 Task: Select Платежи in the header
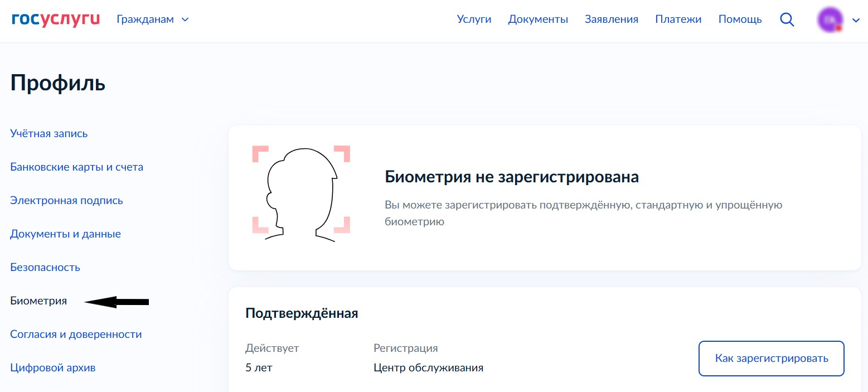point(678,20)
